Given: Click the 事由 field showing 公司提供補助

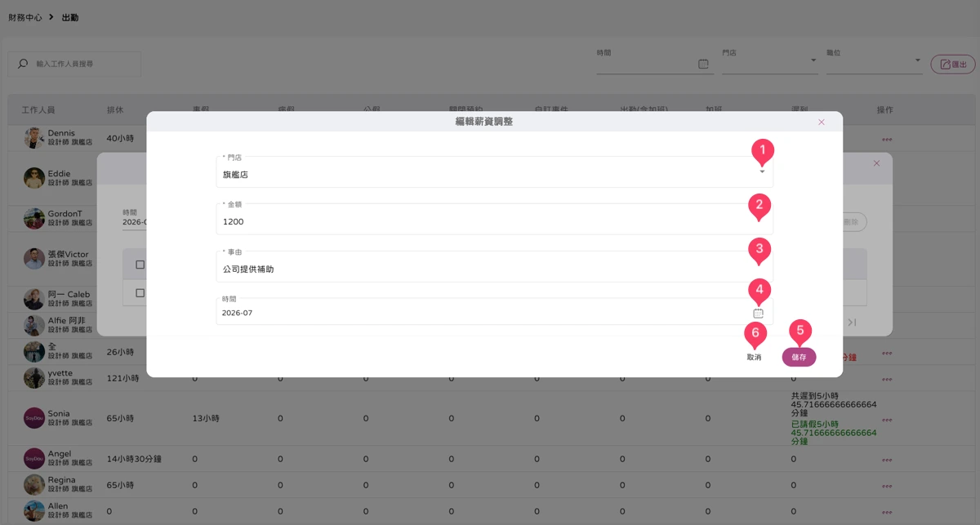Looking at the screenshot, I should click(494, 266).
